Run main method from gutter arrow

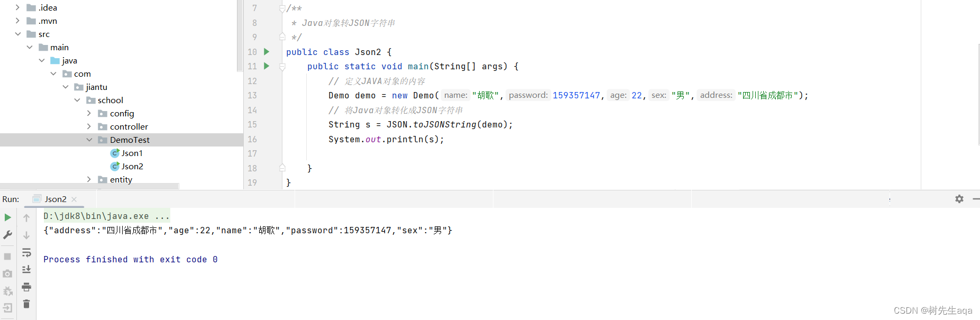(x=267, y=66)
